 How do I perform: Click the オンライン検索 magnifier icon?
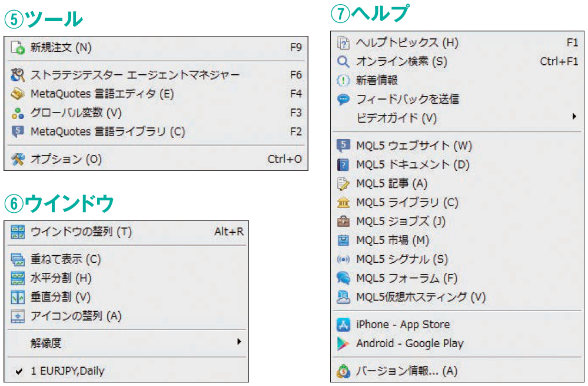[343, 61]
